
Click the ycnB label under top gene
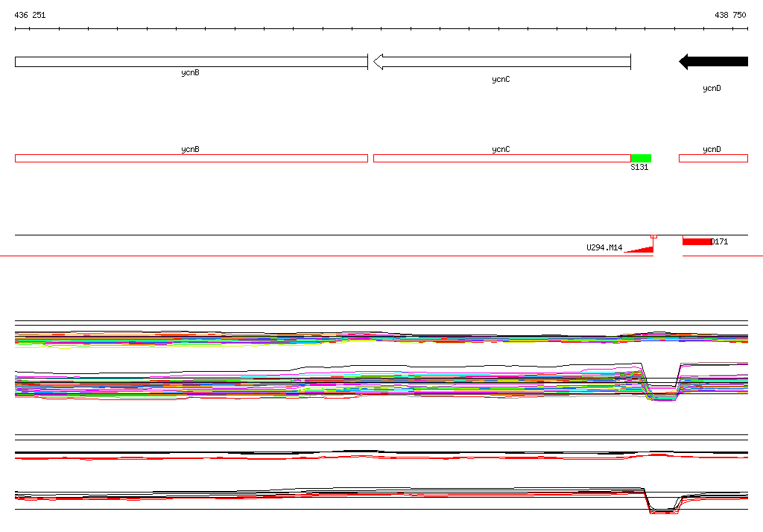[190, 72]
